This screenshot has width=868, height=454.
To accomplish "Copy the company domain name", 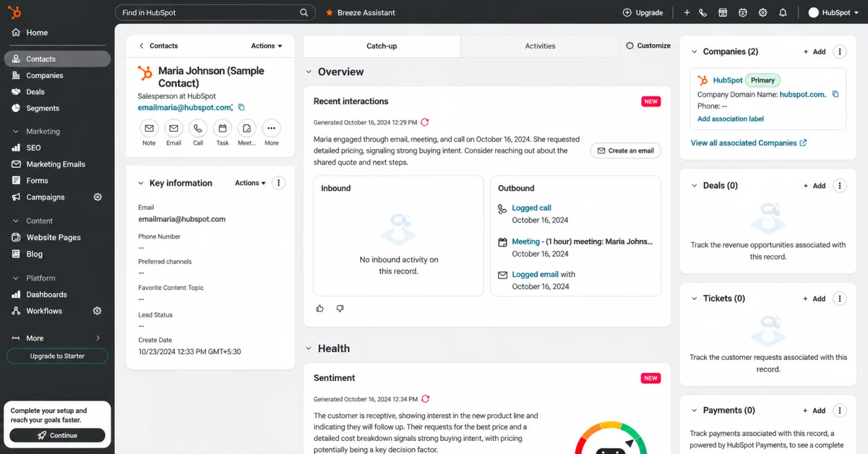I will click(835, 94).
